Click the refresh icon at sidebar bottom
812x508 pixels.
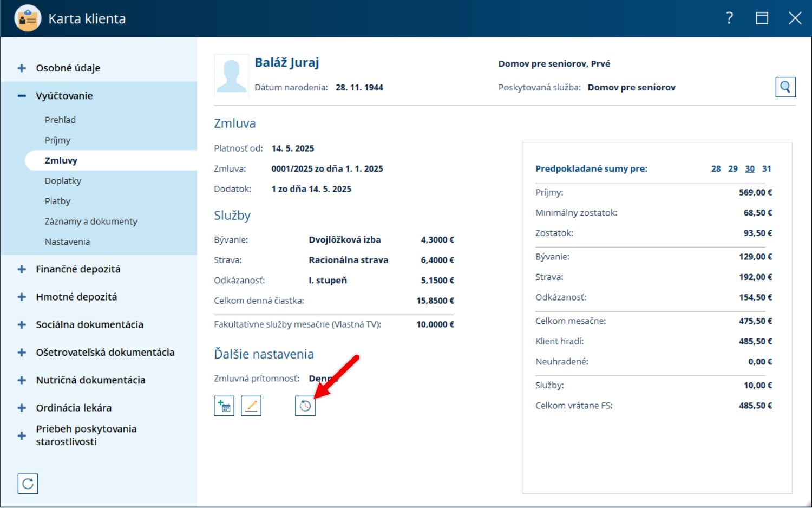[28, 484]
